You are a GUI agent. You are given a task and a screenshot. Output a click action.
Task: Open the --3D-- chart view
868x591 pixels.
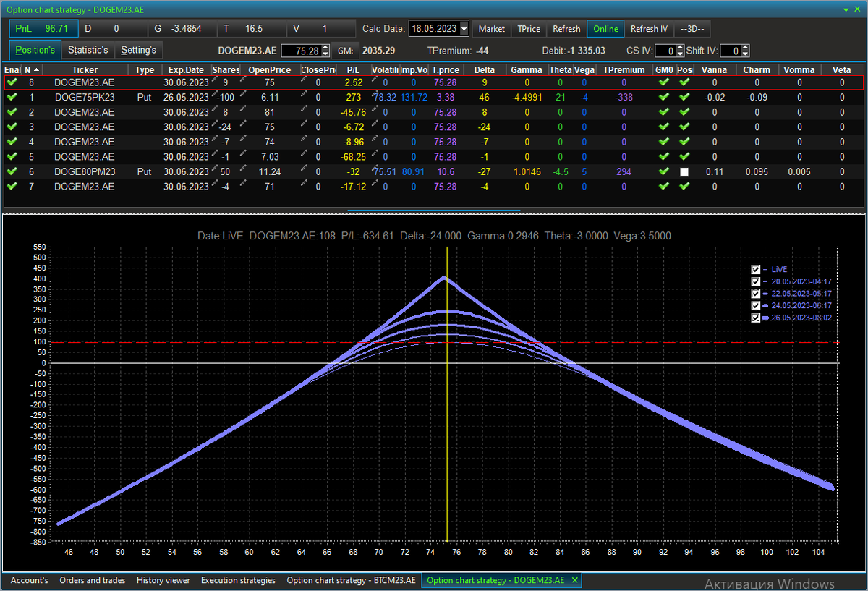[693, 29]
